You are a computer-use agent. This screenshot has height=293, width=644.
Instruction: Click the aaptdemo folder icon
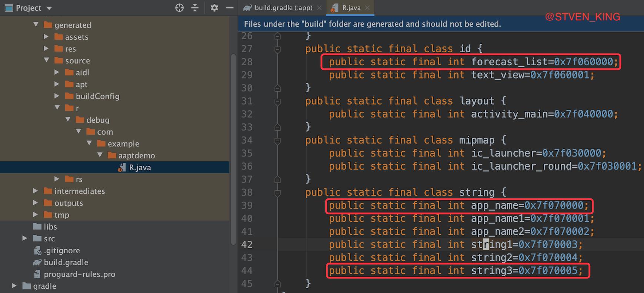tap(112, 155)
